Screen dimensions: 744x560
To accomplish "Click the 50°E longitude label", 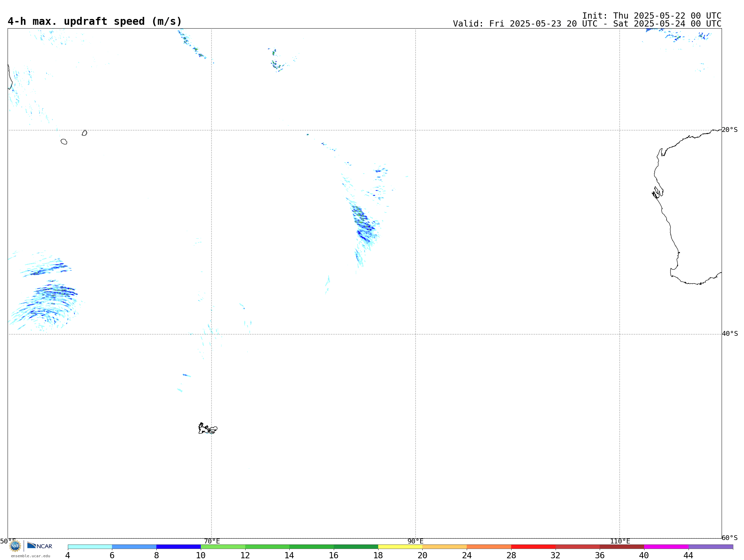I will [x=8, y=541].
